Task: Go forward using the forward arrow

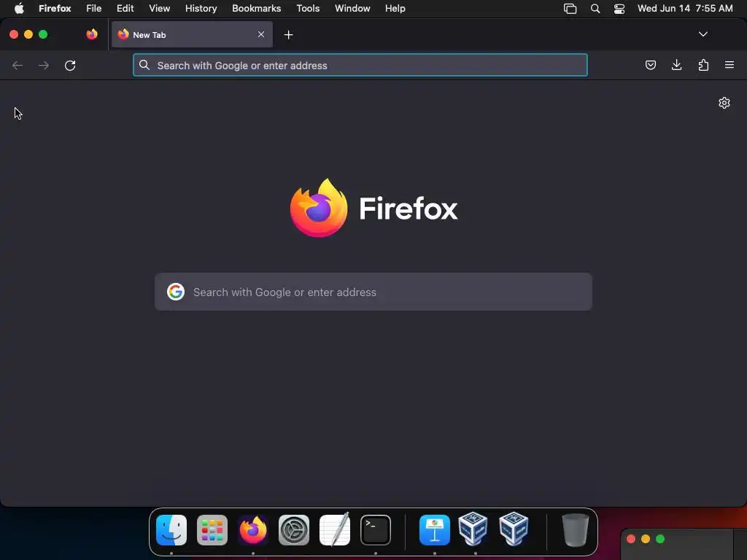Action: point(43,65)
